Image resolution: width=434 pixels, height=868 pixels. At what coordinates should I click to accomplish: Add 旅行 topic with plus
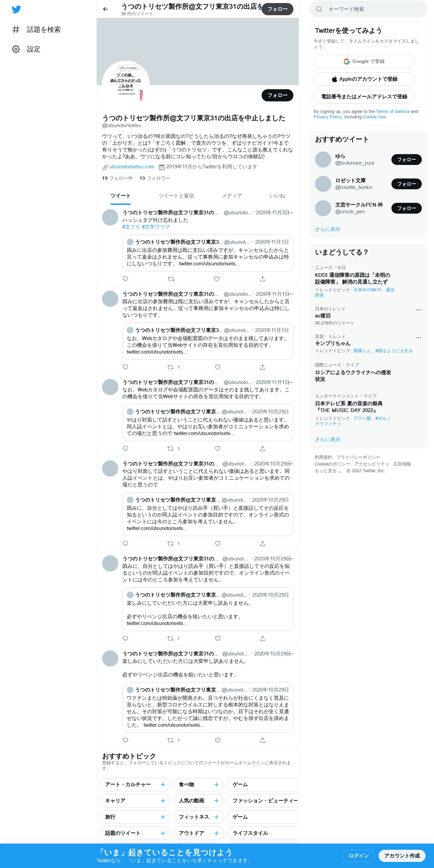(x=163, y=817)
